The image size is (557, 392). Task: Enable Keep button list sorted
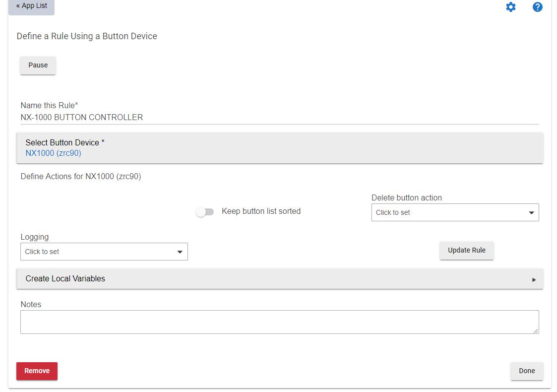tap(205, 211)
